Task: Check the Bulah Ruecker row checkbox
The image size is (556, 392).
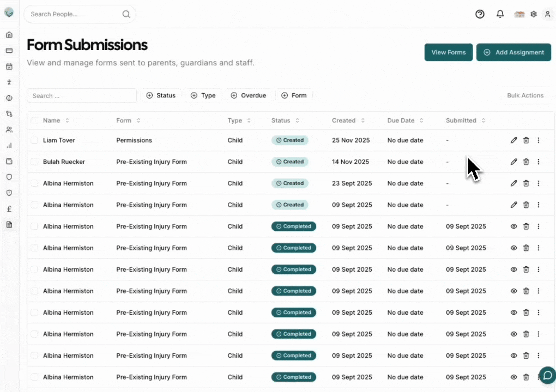Action: pyautogui.click(x=34, y=162)
